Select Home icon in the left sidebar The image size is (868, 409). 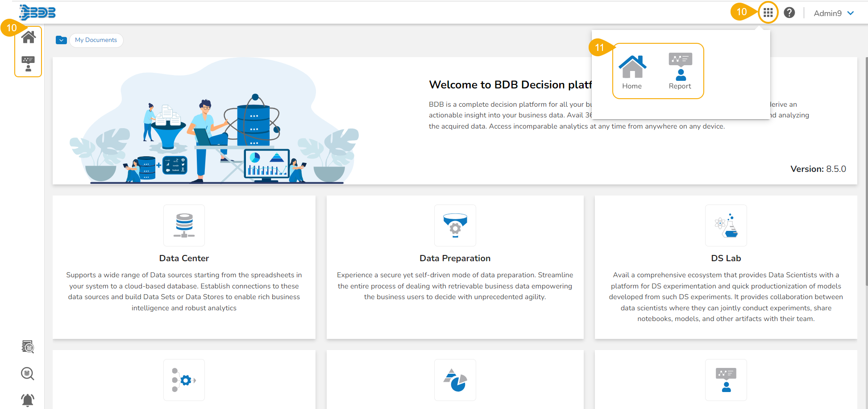(28, 37)
